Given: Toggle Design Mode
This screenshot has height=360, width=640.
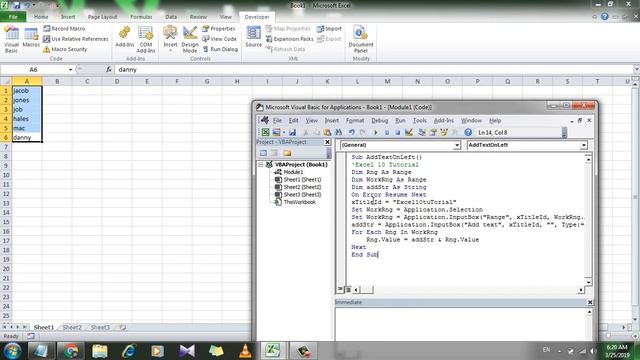Looking at the screenshot, I should point(190,40).
